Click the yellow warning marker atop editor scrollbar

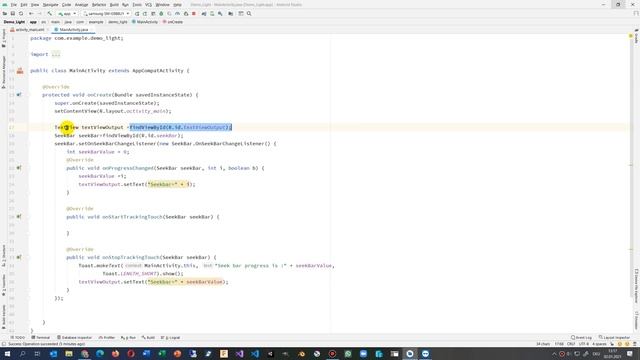(631, 36)
